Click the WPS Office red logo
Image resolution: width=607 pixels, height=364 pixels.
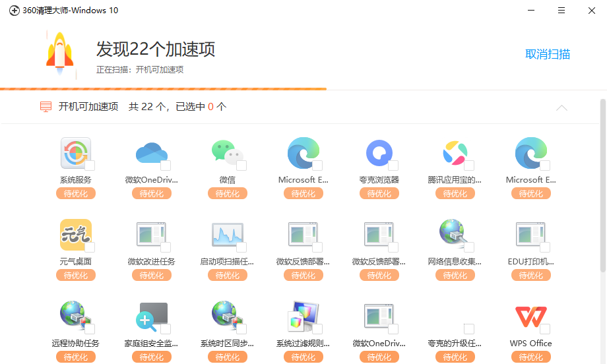coord(530,317)
